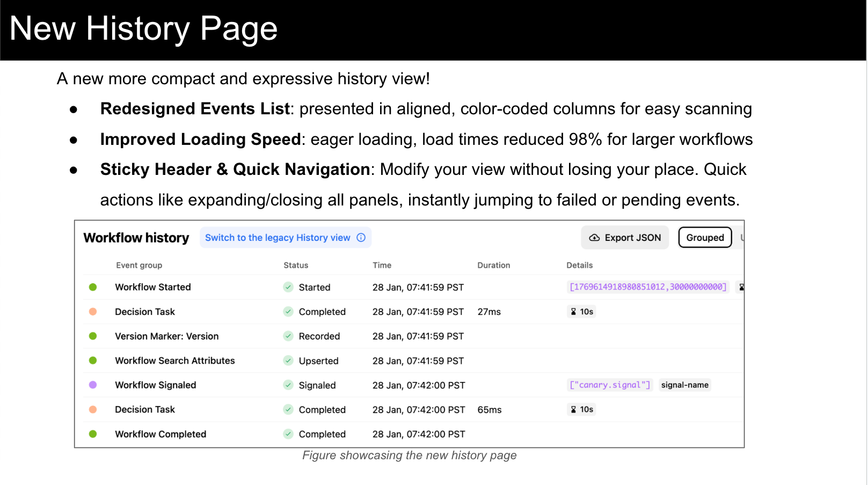Click the info icon next to legacy view link

(361, 238)
